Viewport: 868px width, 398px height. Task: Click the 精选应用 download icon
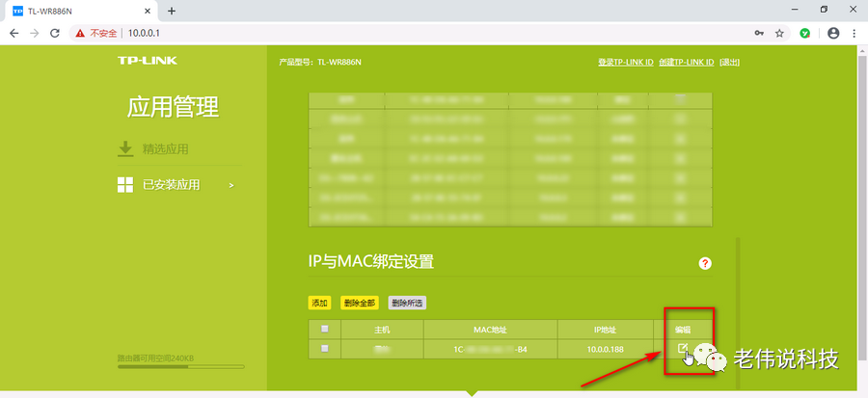125,148
